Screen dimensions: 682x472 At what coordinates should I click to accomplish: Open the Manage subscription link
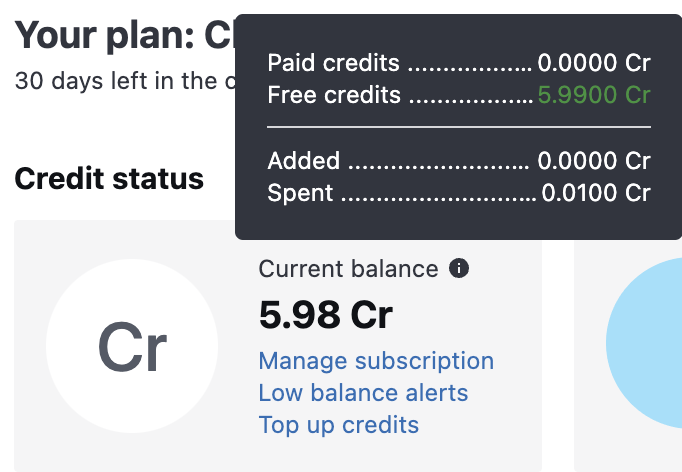pos(376,361)
